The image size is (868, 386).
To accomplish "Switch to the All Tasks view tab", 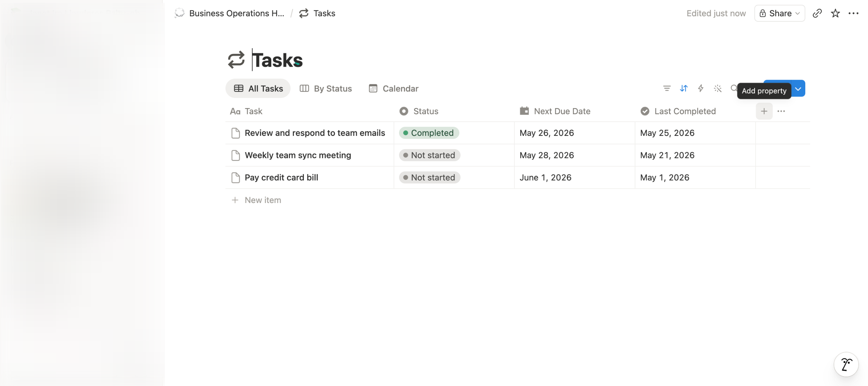I will 258,88.
